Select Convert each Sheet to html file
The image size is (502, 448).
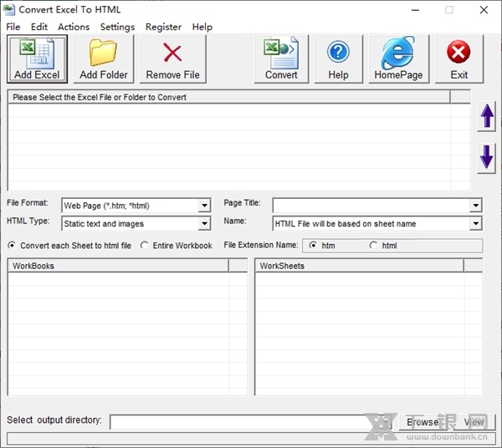[x=12, y=246]
